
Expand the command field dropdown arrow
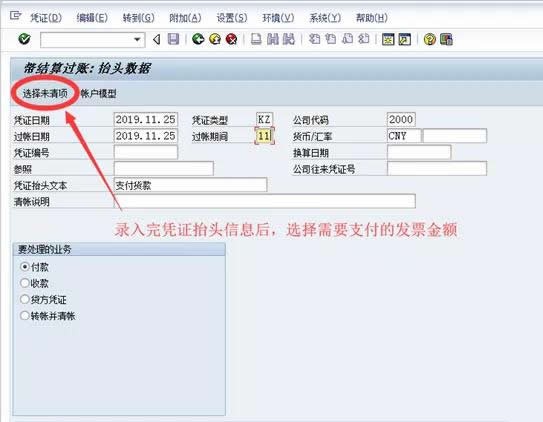pos(137,39)
